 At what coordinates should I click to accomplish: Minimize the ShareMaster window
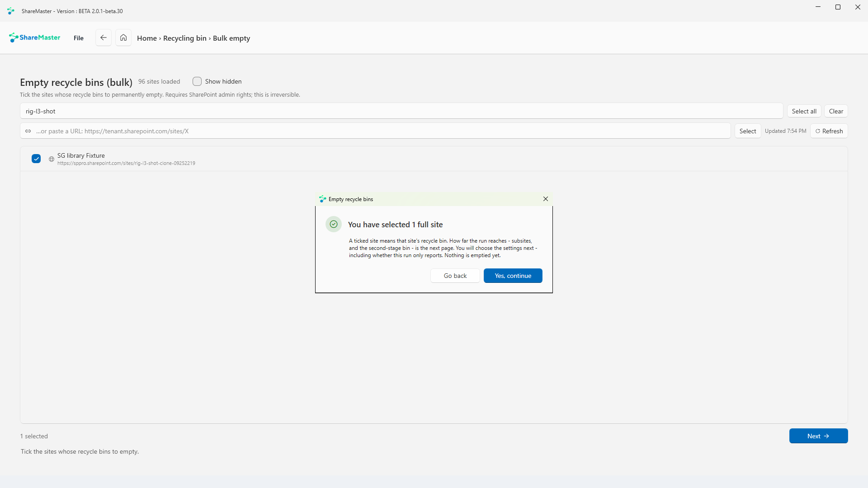pos(818,7)
